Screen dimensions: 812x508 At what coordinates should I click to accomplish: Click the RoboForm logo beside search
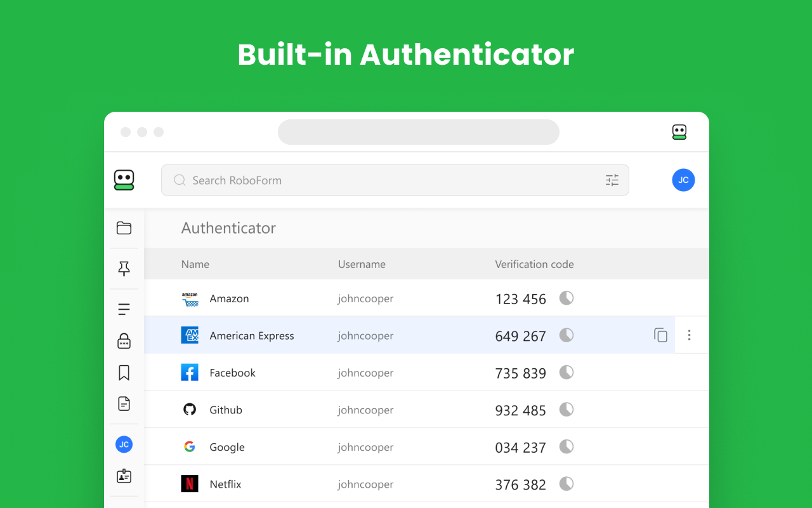click(x=124, y=180)
